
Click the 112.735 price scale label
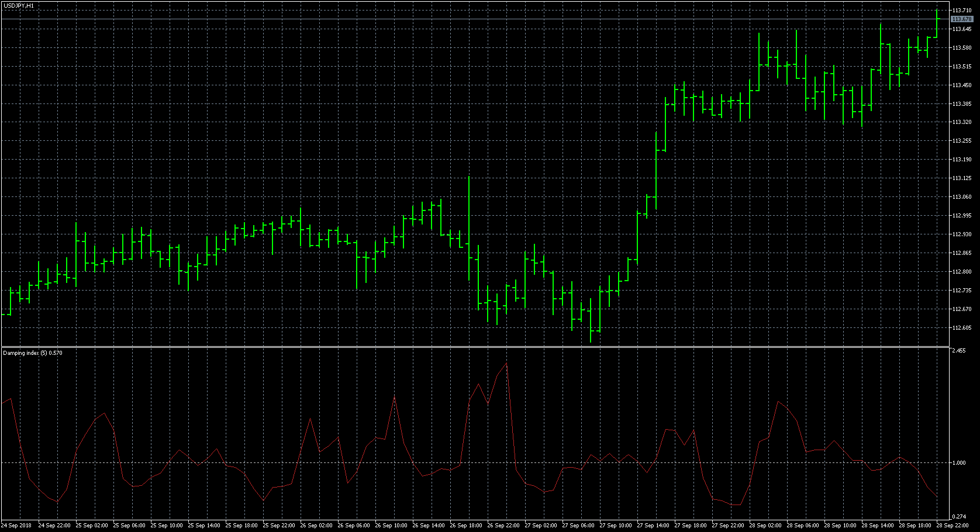[x=962, y=290]
